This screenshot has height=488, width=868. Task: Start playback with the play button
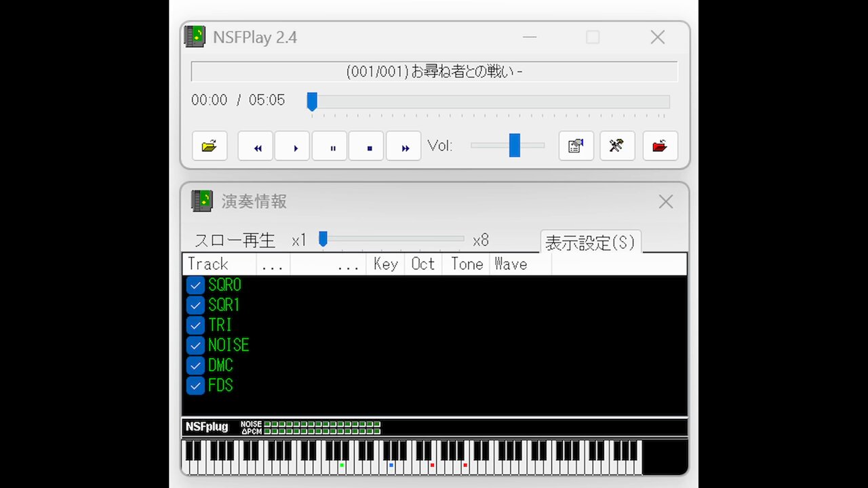(292, 146)
